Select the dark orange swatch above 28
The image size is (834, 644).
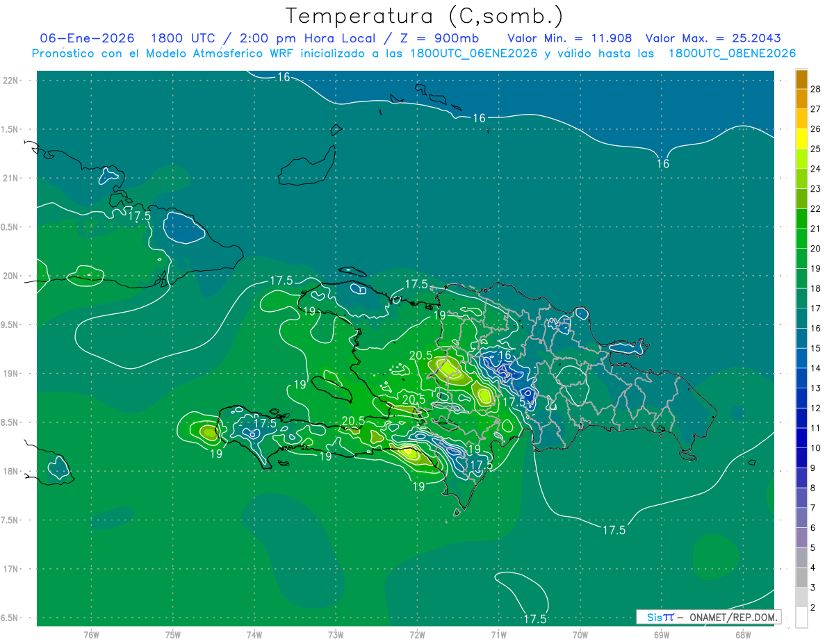(801, 79)
